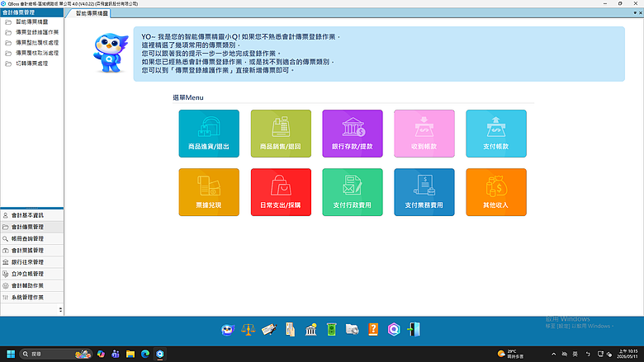Click the folder with gear icon in dock
The width and height of the screenshot is (644, 362).
click(353, 330)
